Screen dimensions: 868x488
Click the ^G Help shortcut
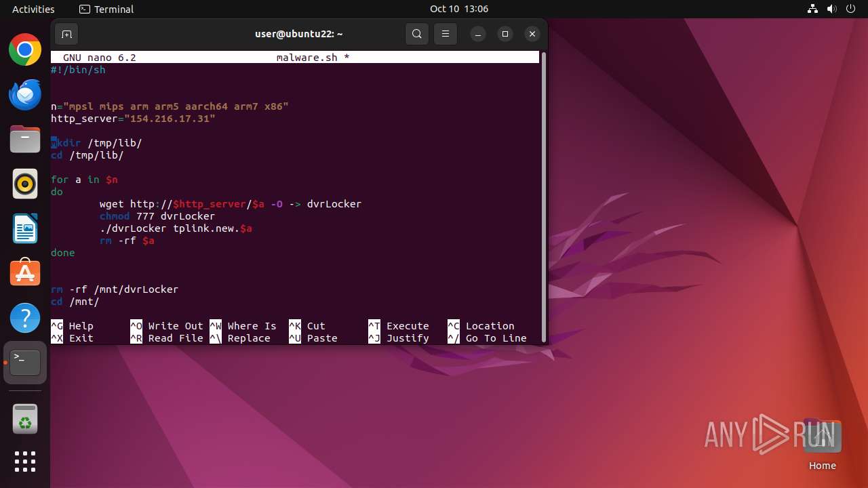(72, 326)
